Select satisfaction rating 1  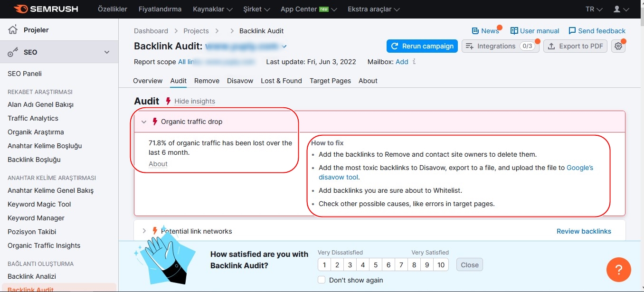[x=324, y=265]
